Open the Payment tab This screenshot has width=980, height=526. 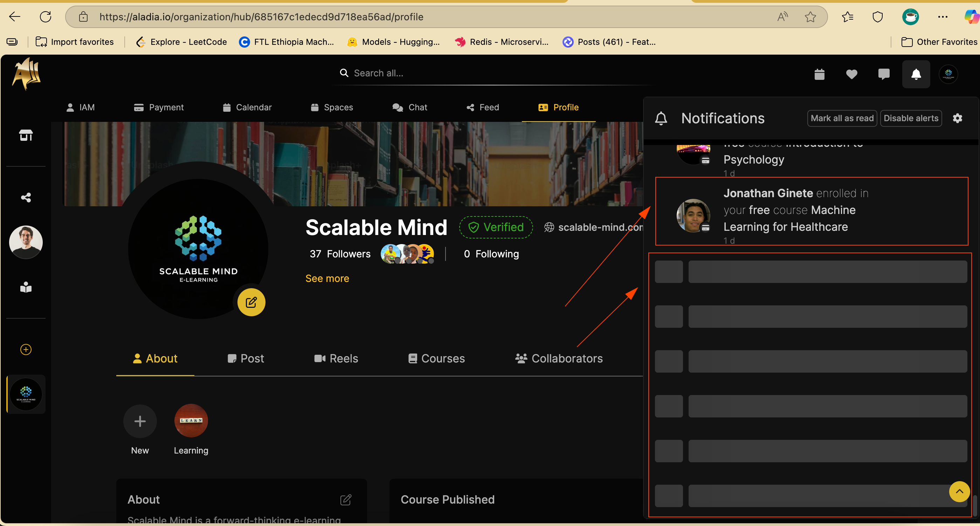159,108
